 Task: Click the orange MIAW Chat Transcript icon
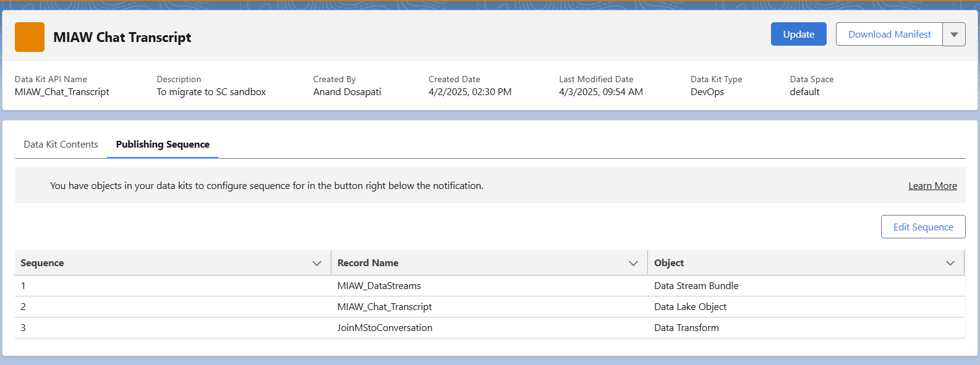tap(30, 37)
